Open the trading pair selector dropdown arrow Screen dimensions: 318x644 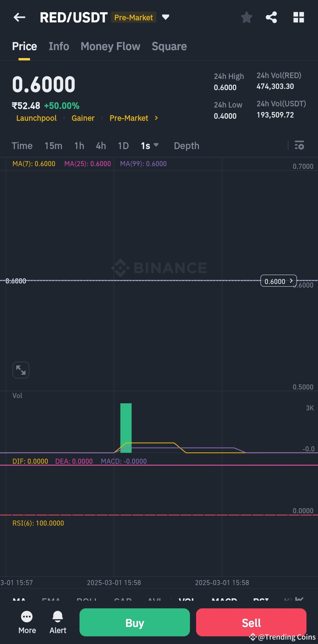point(165,17)
